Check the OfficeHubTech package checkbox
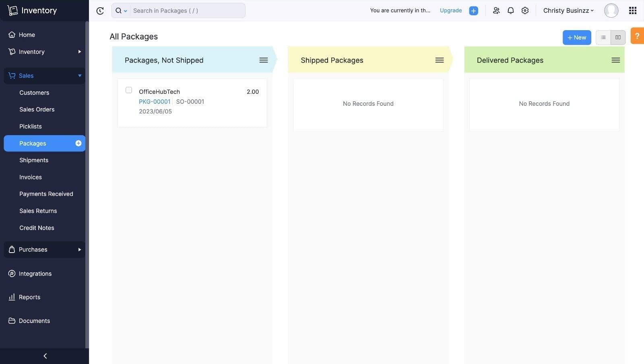644x364 pixels. (x=128, y=90)
